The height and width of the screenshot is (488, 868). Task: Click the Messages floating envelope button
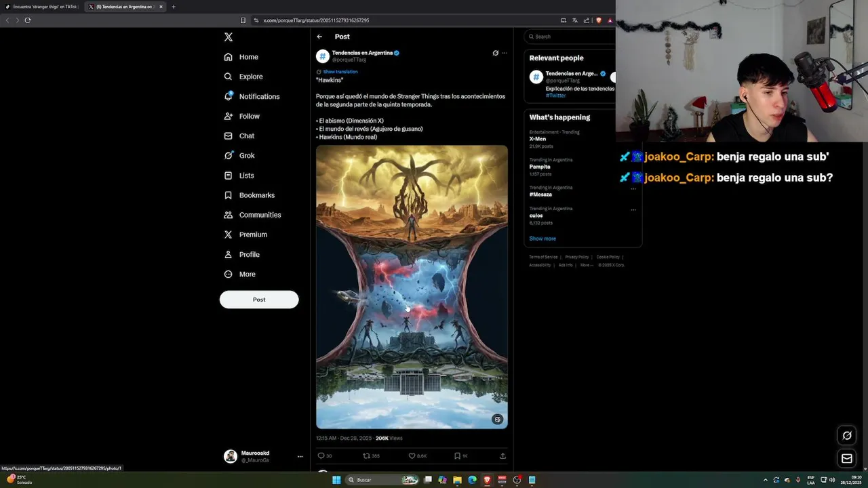[847, 459]
